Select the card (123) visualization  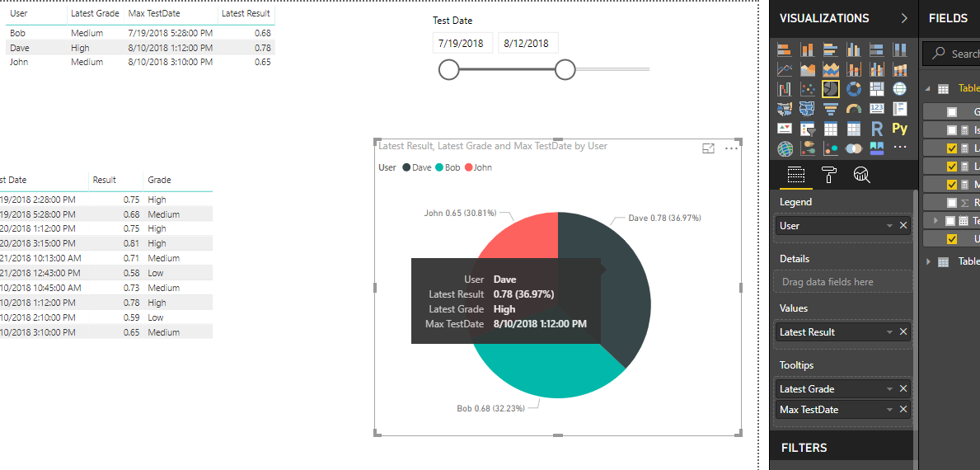coord(876,110)
